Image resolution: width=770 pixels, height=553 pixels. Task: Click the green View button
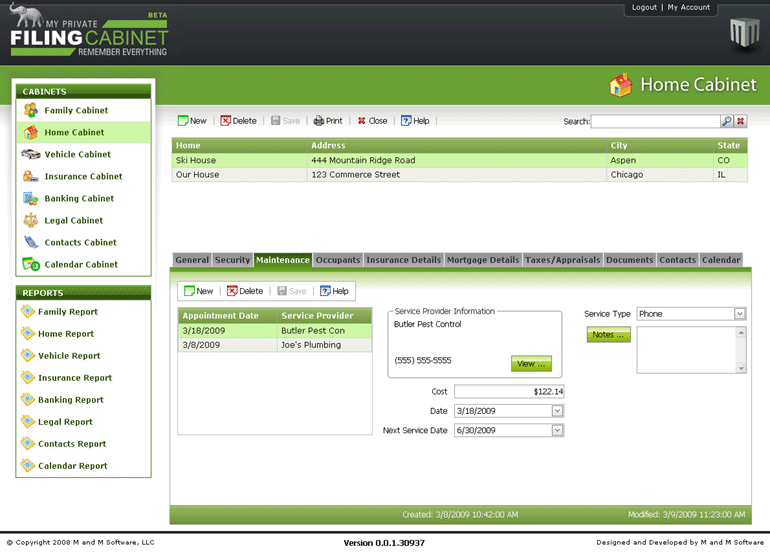(x=531, y=363)
